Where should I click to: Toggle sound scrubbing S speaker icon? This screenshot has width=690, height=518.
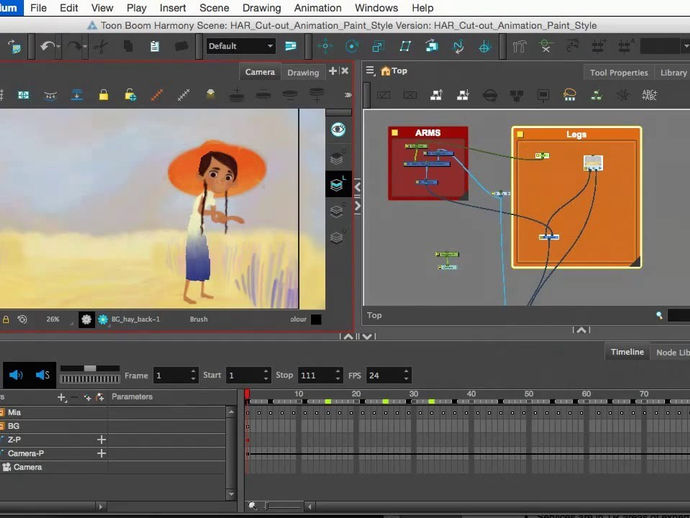click(43, 375)
